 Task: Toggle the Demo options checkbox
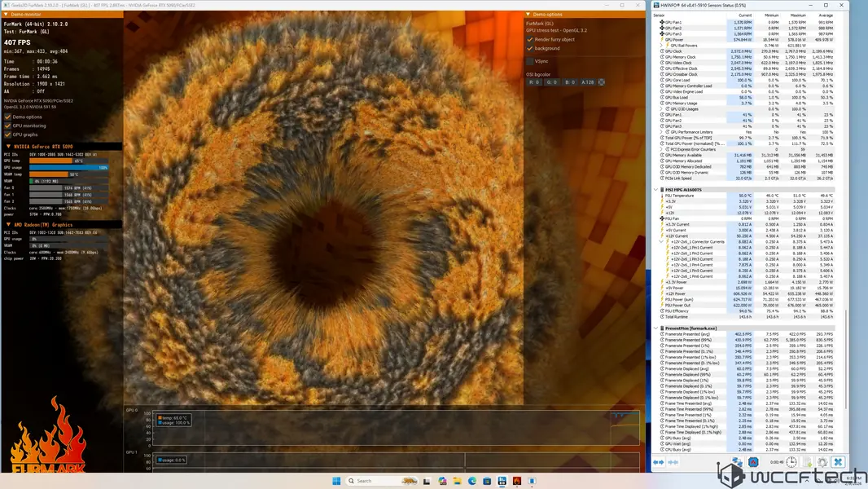point(8,117)
